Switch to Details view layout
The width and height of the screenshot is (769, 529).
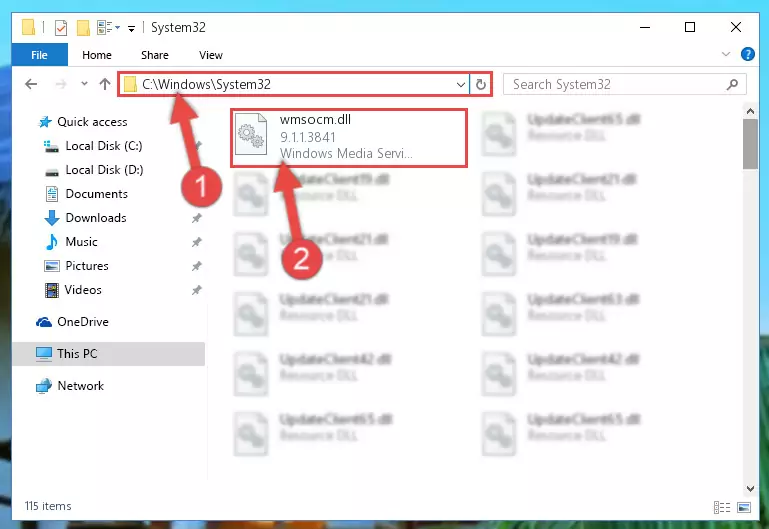click(x=722, y=507)
